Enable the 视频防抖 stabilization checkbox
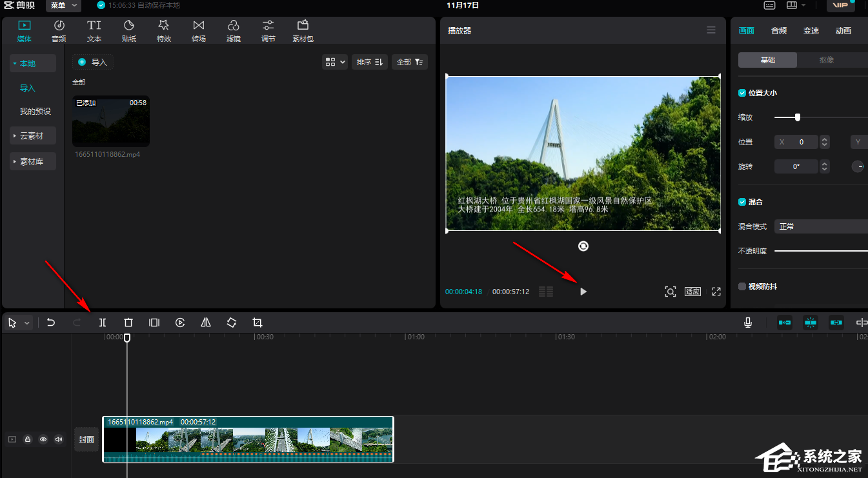 coord(742,286)
